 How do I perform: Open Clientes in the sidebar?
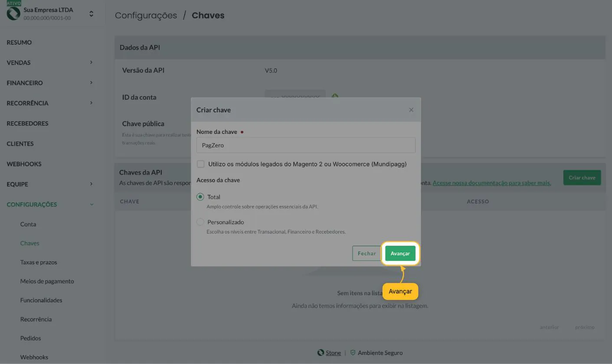(x=20, y=144)
